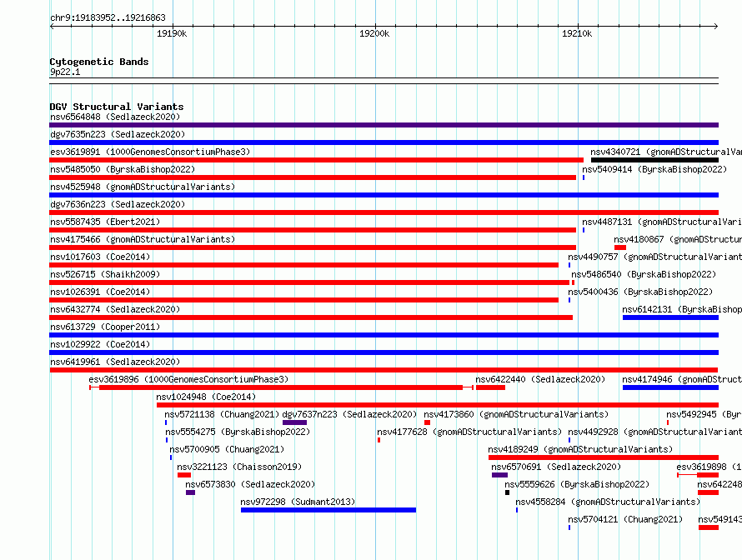Select the black bar for nsv4340721

(654, 160)
